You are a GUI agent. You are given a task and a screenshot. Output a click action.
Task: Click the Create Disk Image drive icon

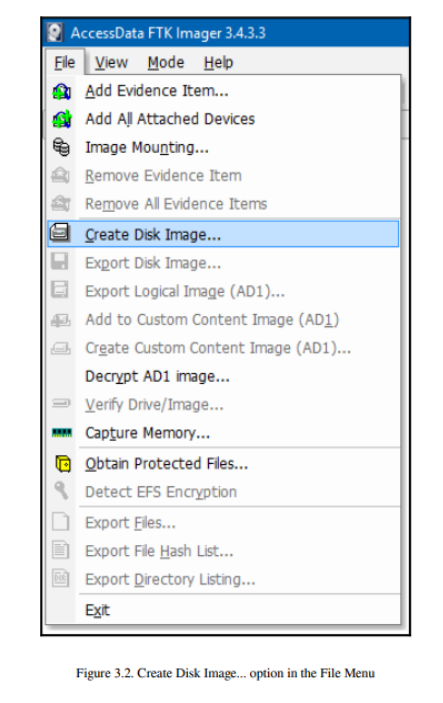click(60, 233)
